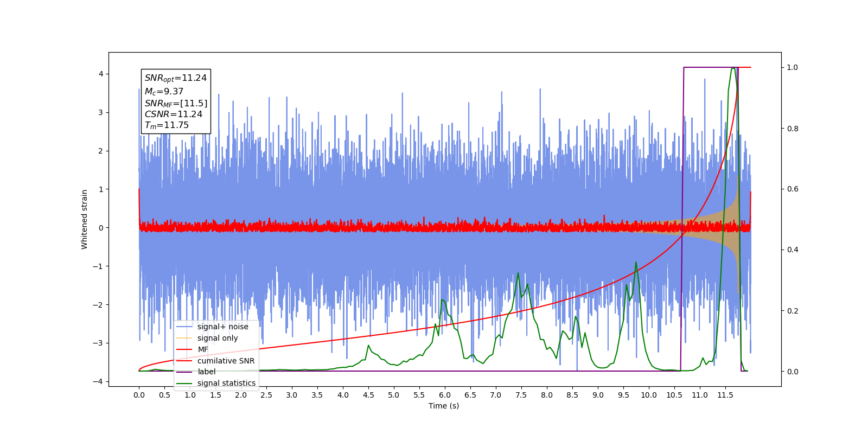Click the 4 tick on left strain axis
This screenshot has height=434, width=868.
coord(101,74)
